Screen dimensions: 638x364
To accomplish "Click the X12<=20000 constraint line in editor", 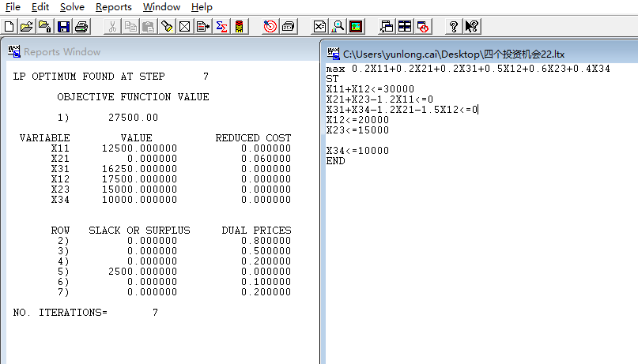I will 357,120.
